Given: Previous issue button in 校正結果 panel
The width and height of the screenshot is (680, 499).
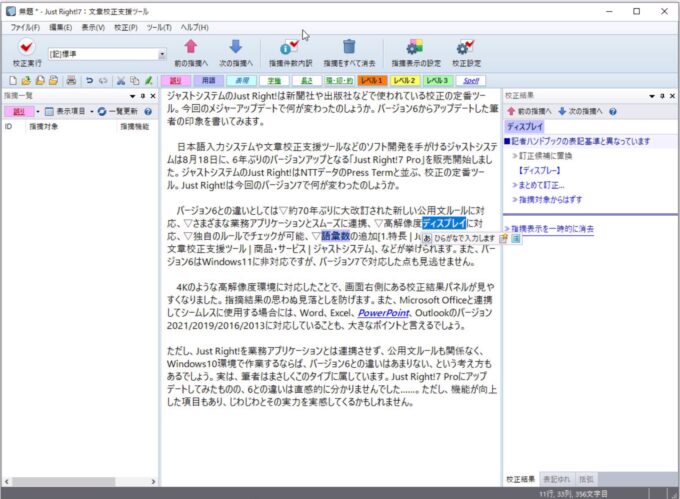Looking at the screenshot, I should (x=529, y=111).
